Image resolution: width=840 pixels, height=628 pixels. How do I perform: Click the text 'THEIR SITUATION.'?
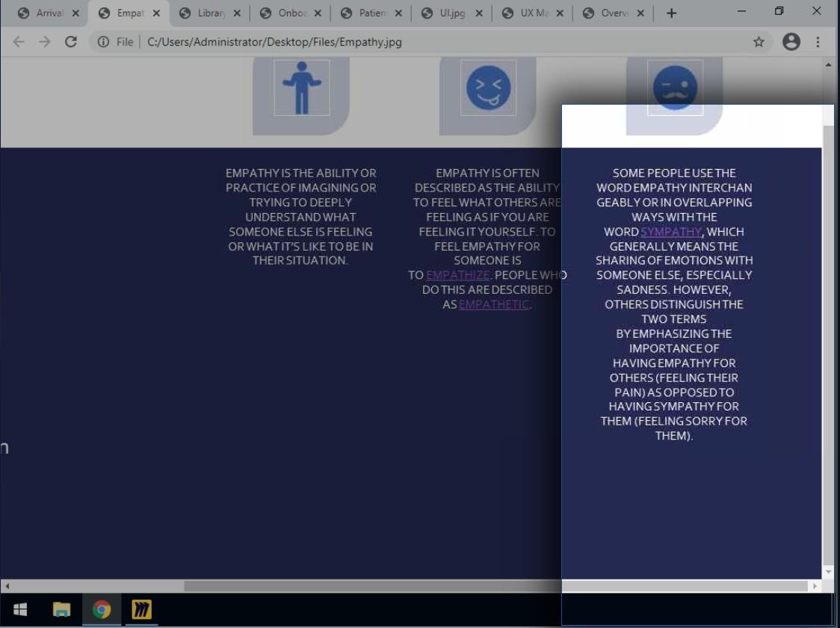[x=300, y=260]
